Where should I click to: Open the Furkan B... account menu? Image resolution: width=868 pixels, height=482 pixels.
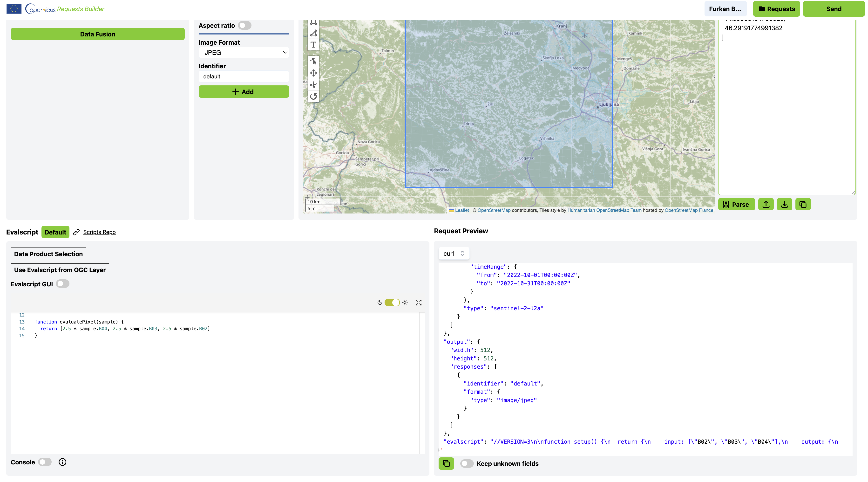click(725, 9)
